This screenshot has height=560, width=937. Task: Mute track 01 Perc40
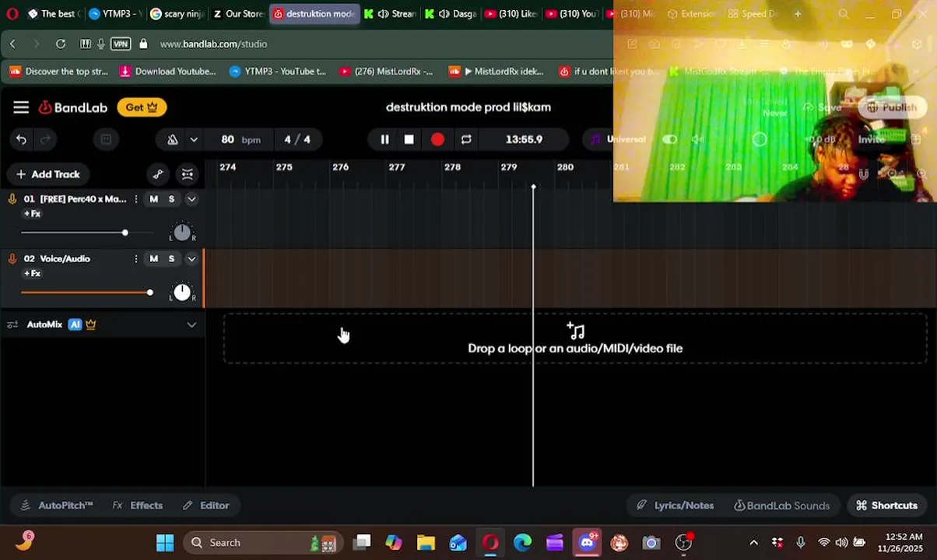tap(153, 199)
